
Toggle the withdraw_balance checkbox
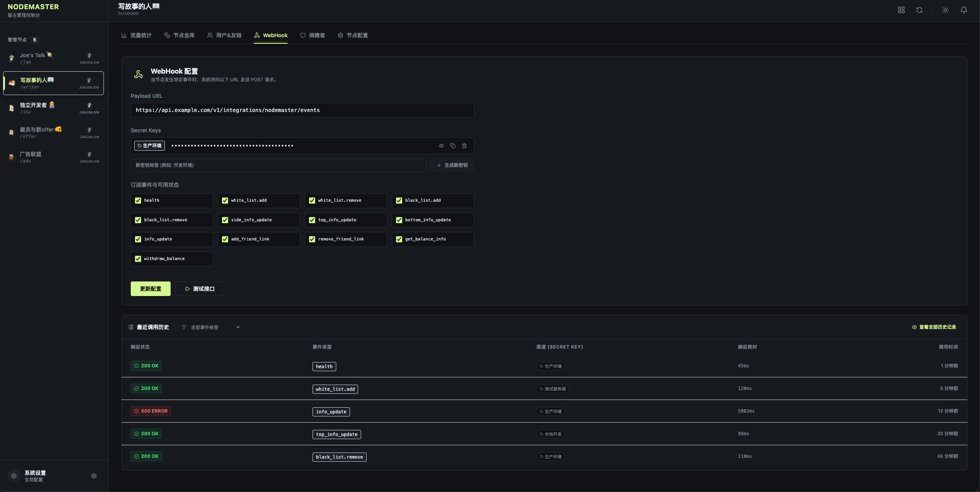[138, 259]
